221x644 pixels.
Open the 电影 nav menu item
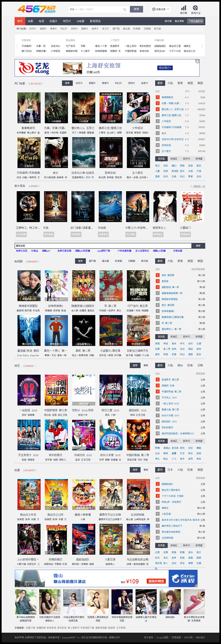(x=31, y=21)
